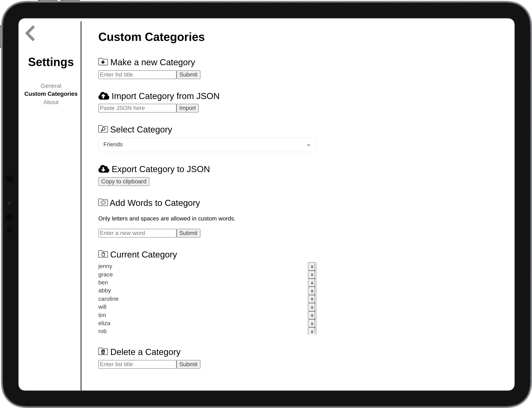Click the Export Category to JSON heading
Screen dimensions: 532x408
(161, 169)
